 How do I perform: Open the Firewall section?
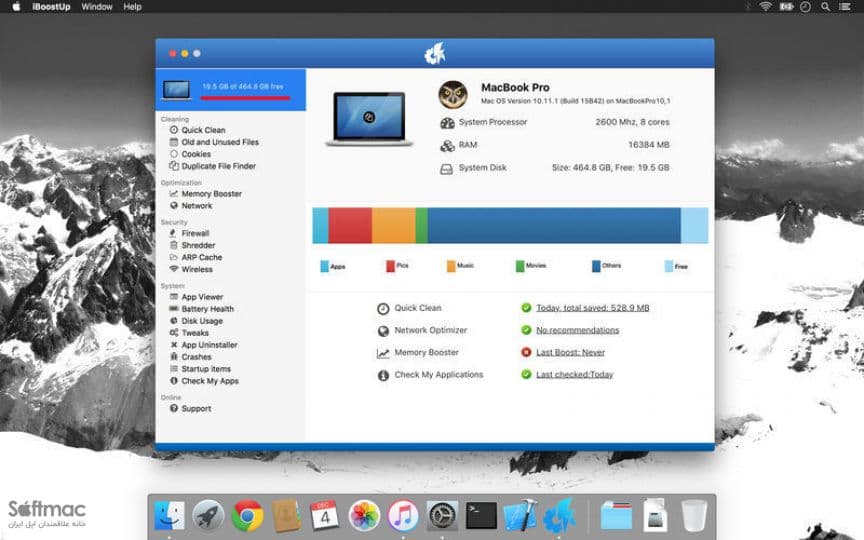pos(195,233)
